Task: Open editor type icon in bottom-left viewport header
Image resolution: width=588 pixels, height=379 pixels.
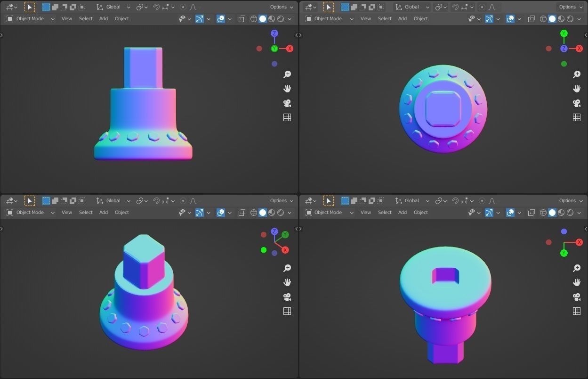Action: pos(11,201)
